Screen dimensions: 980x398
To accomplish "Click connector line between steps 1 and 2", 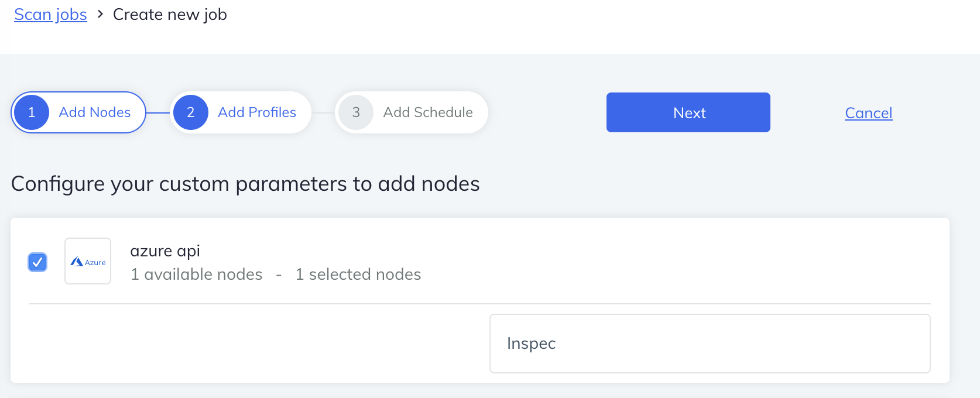I will click(x=157, y=112).
